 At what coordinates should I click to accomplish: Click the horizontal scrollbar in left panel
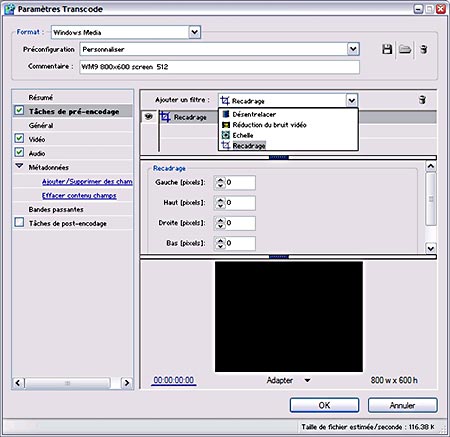[x=72, y=383]
